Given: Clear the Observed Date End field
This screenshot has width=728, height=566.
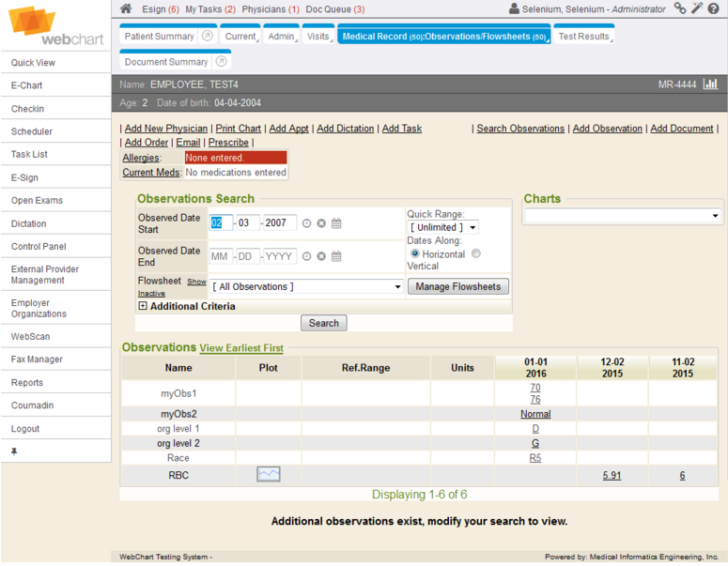Looking at the screenshot, I should (321, 256).
